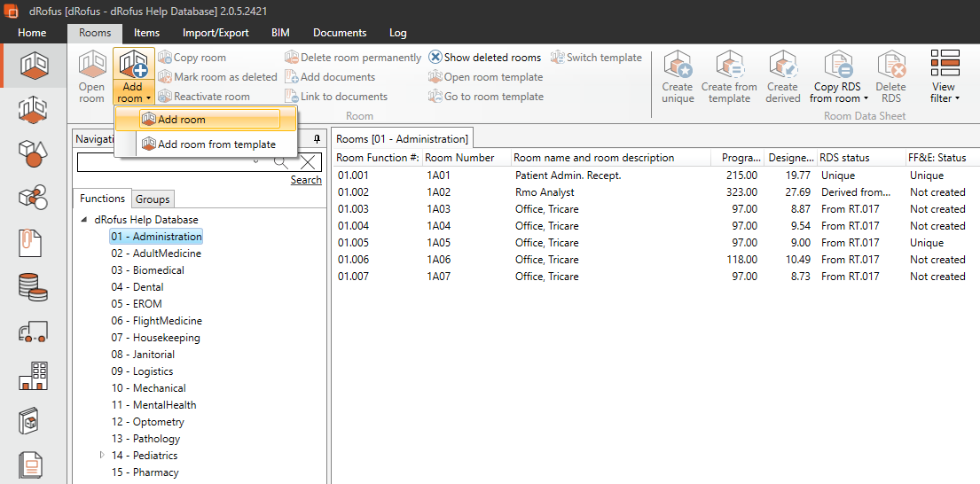Open the View filter dropdown
Viewport: 980px width, 484px height.
tap(945, 76)
